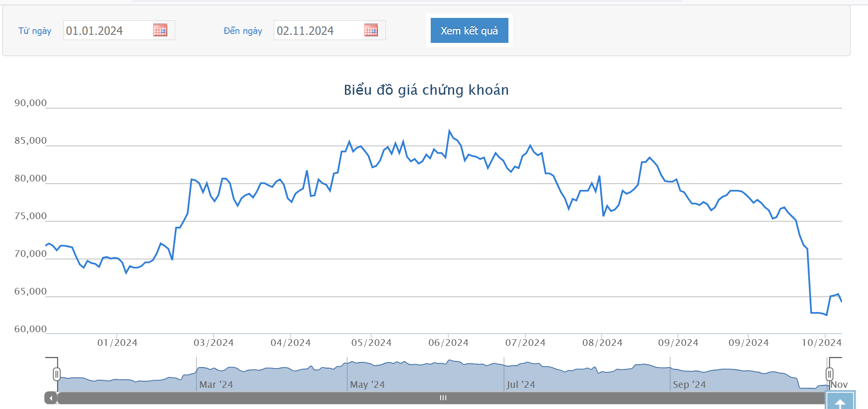Click Sep '24 marker in the navigator

pyautogui.click(x=689, y=384)
